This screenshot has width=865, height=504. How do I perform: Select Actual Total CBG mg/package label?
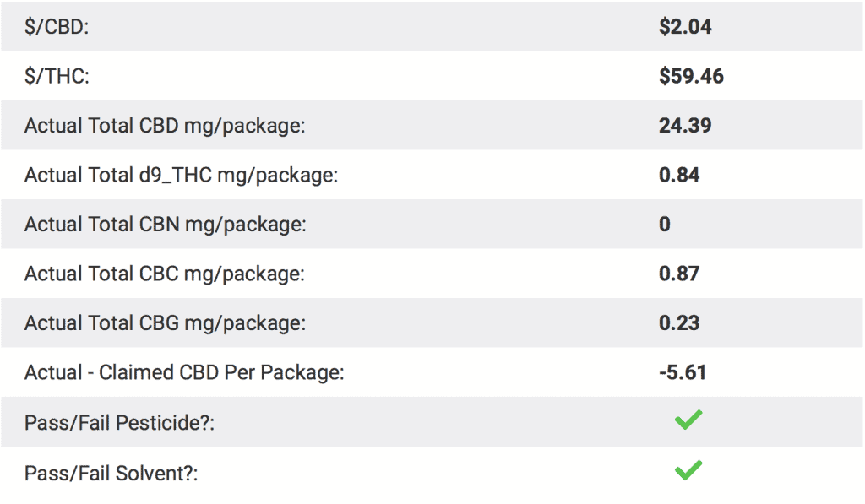point(165,323)
